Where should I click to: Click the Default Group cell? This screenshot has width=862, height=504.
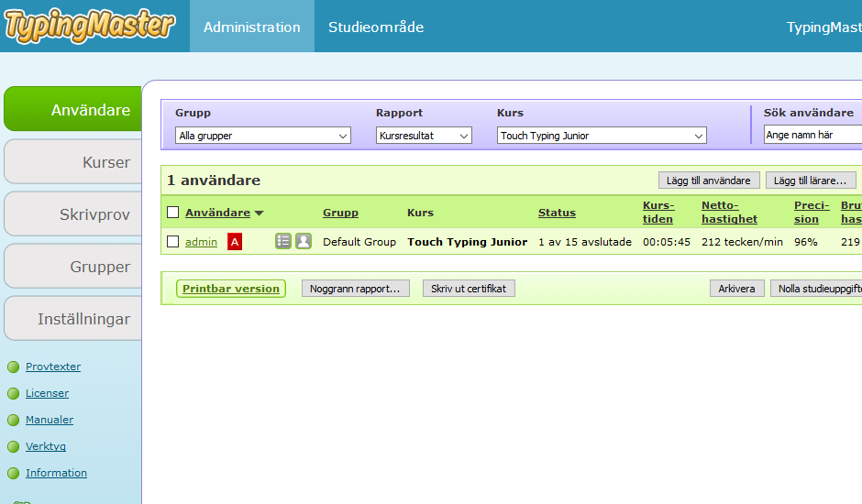[x=359, y=242]
